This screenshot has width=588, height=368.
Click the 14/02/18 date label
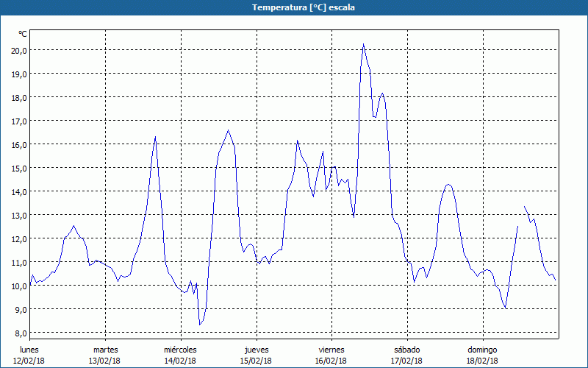180,361
